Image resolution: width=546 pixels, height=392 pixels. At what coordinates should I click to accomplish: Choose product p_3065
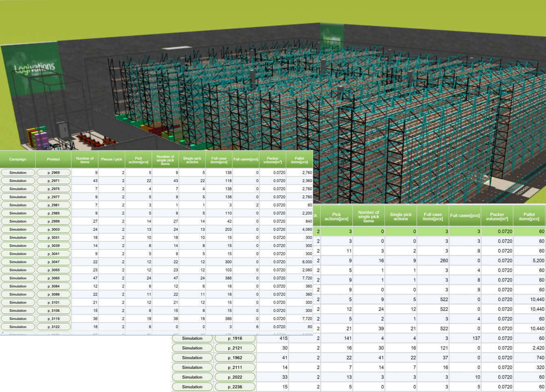(x=53, y=278)
